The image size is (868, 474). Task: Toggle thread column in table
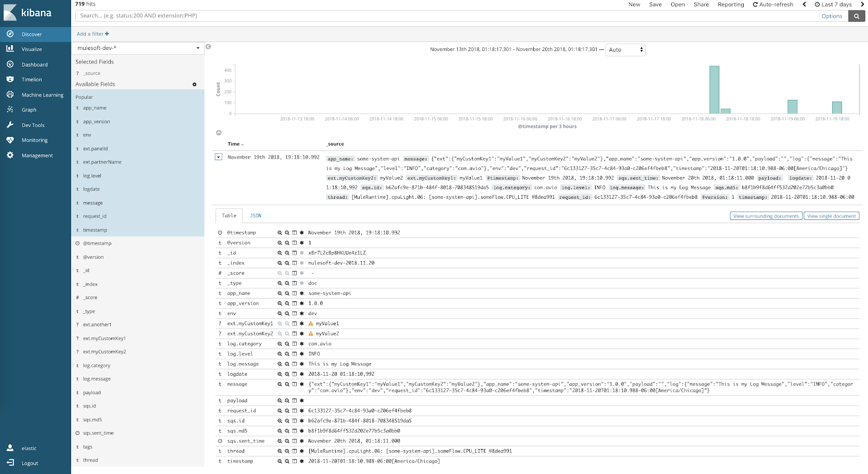point(295,451)
